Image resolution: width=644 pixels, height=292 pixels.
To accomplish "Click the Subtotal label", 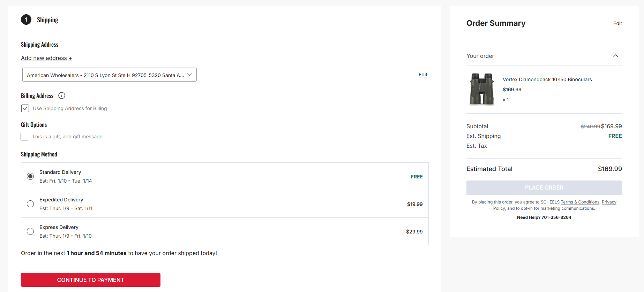I will click(477, 126).
